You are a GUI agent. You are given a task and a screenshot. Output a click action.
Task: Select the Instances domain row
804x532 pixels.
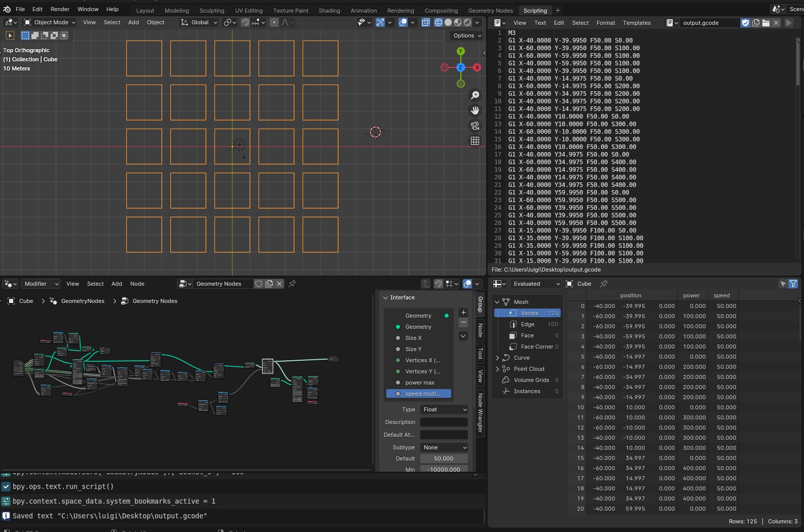coord(527,391)
